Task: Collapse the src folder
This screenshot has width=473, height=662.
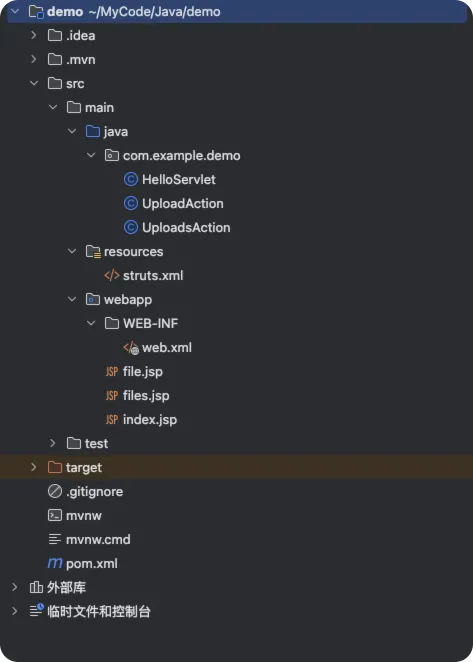Action: [x=34, y=83]
